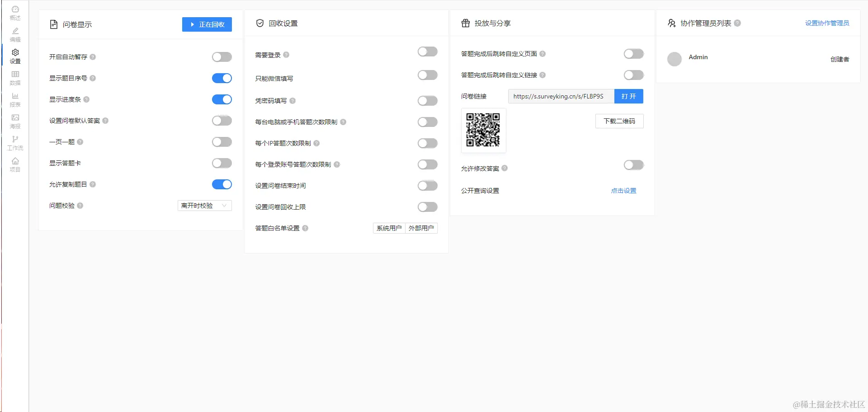Open the 海报 poster section
The height and width of the screenshot is (412, 868).
pos(15,121)
